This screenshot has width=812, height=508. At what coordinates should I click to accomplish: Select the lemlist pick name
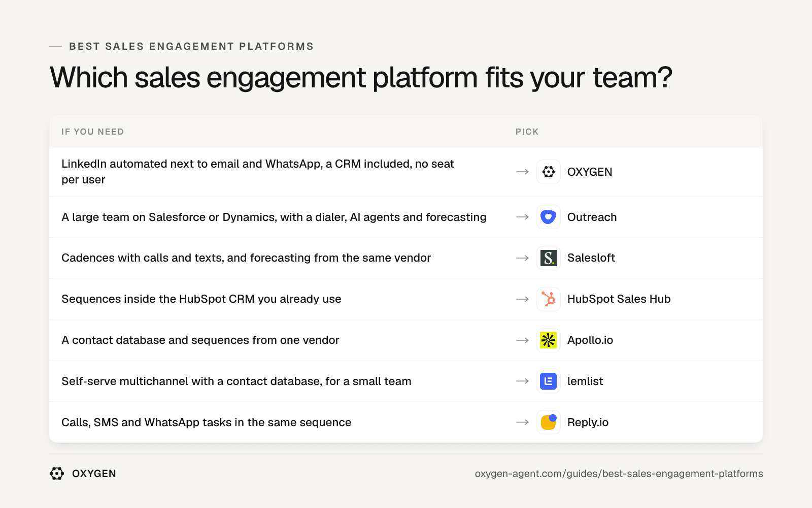(x=585, y=381)
